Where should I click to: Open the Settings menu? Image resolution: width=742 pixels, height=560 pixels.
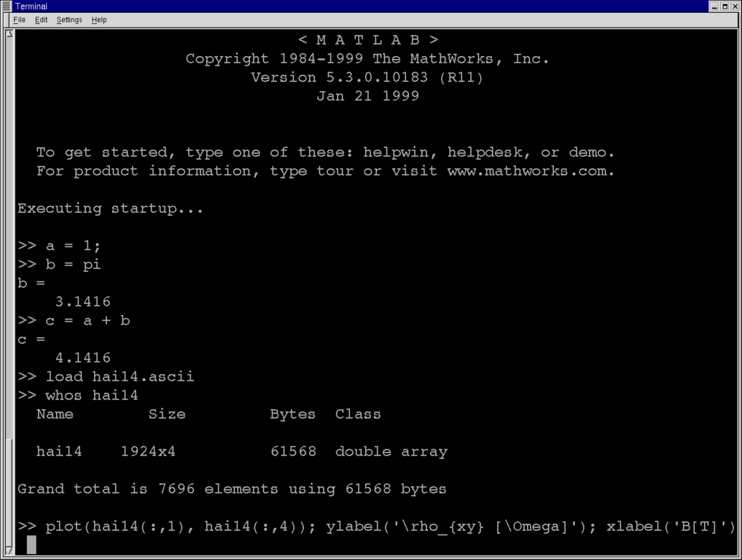69,20
